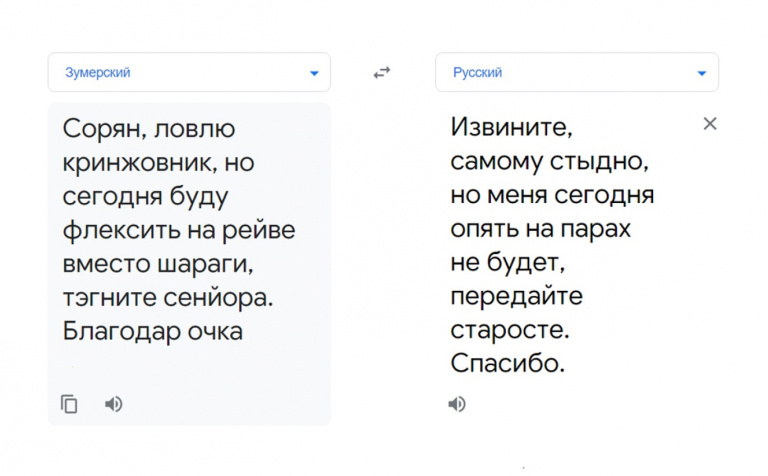The height and width of the screenshot is (476, 768).
Task: Copy the Zoomer source text
Action: pos(69,404)
